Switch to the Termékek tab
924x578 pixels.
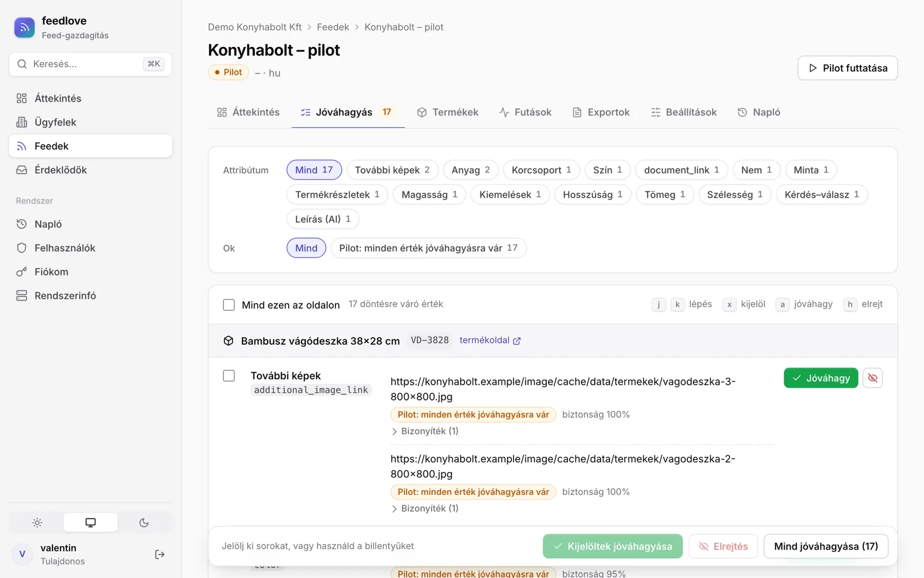pyautogui.click(x=448, y=112)
